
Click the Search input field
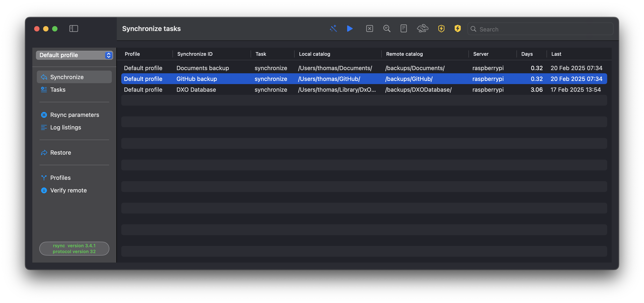pos(540,29)
